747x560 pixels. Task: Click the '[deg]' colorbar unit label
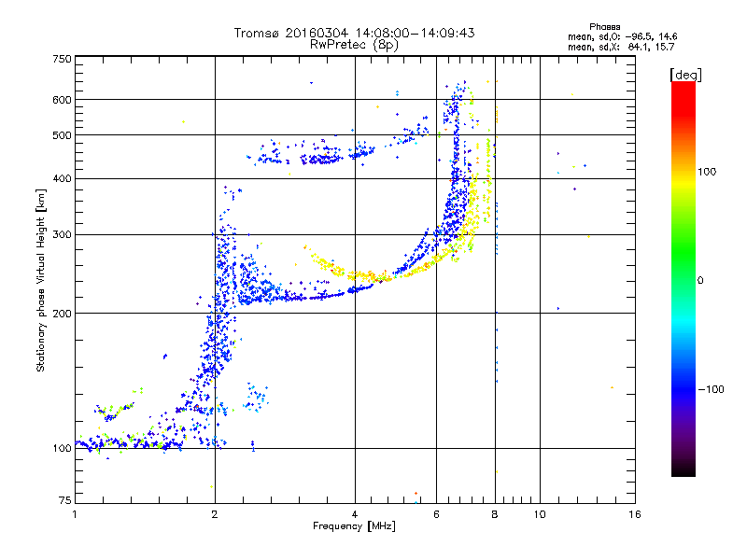685,76
